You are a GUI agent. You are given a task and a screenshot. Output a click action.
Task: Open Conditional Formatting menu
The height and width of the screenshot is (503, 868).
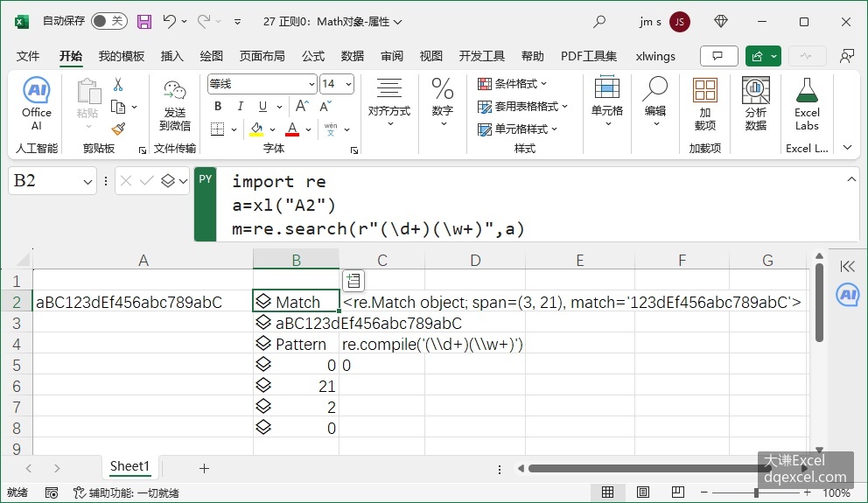click(x=513, y=84)
